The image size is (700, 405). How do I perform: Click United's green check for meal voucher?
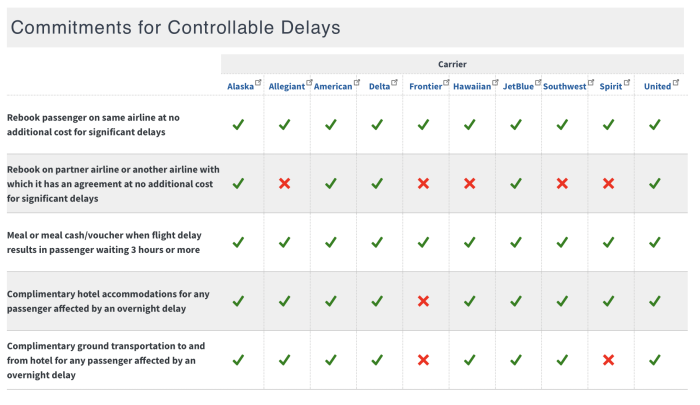pos(655,242)
